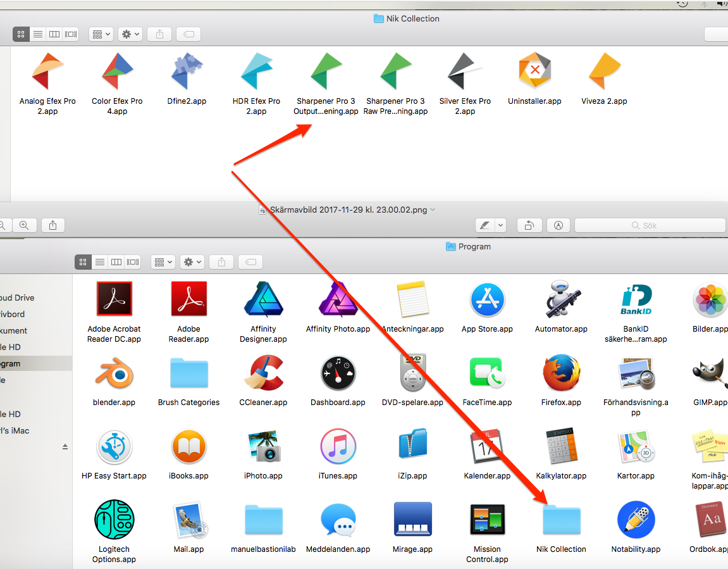The width and height of the screenshot is (728, 569).
Task: Select Adobe Acrobat Reader DC.app
Action: pyautogui.click(x=114, y=299)
